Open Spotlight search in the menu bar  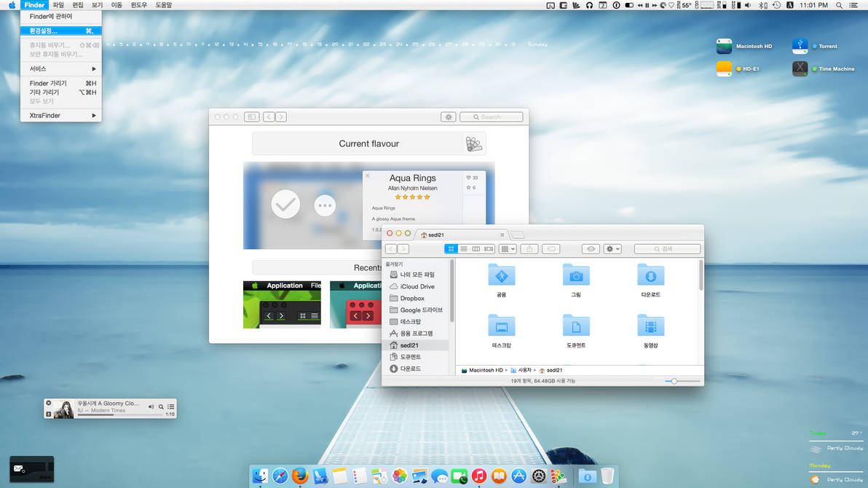point(839,5)
